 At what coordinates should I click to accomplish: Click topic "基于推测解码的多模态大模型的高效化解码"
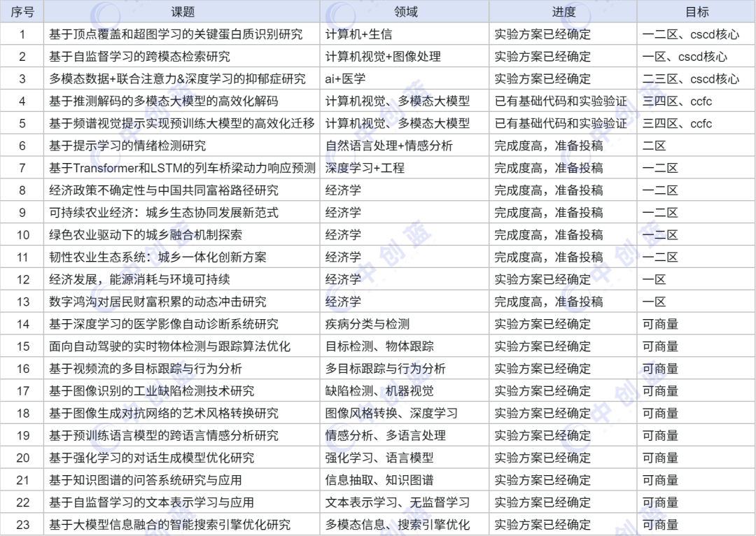pos(164,101)
